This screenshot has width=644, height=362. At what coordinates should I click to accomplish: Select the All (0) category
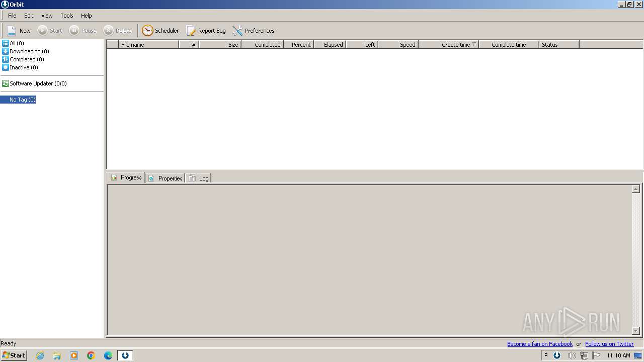[13, 43]
